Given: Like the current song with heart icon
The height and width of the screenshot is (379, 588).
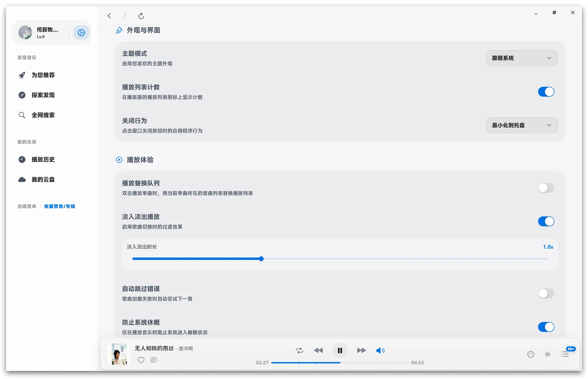Looking at the screenshot, I should 141,360.
